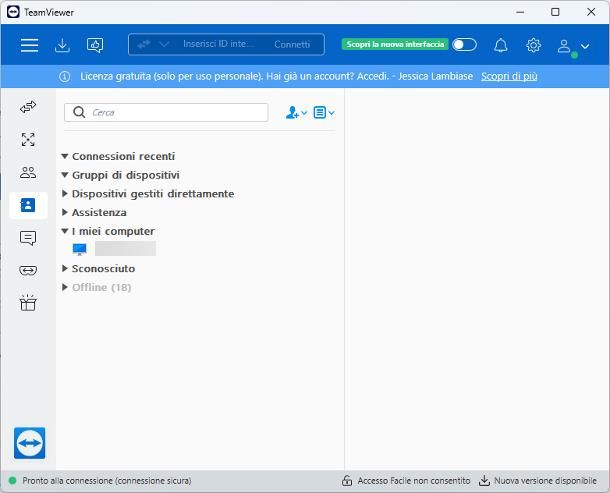
Task: Click the Connetti button
Action: click(292, 44)
